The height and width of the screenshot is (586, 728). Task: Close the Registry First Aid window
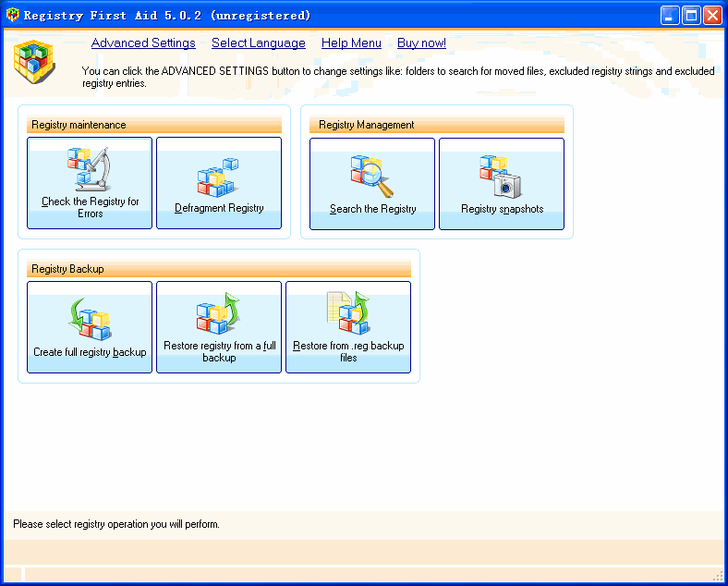[712, 16]
